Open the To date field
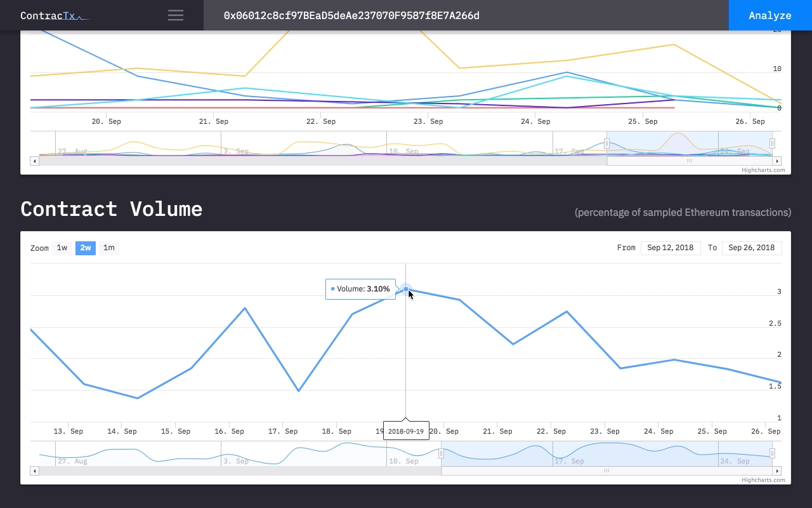Viewport: 812px width, 508px height. pyautogui.click(x=751, y=248)
